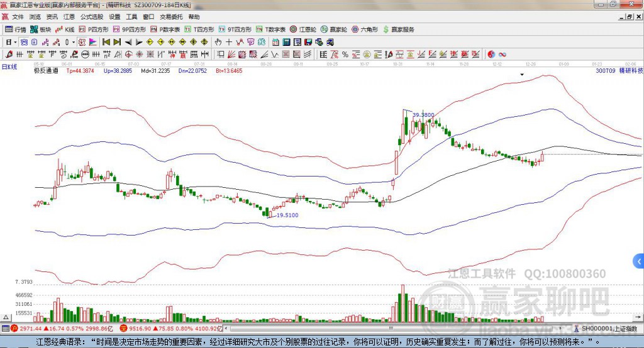Open the 文件 menu
The image size is (644, 348).
(18, 17)
